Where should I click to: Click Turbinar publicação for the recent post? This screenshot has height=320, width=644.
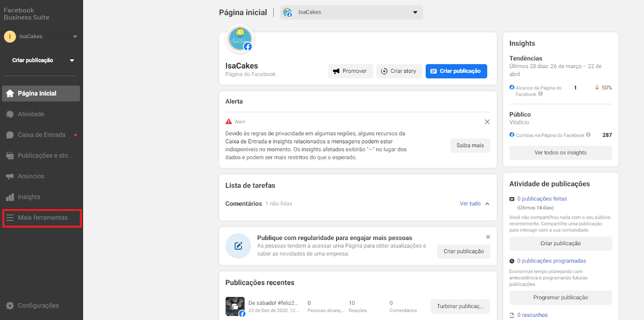click(x=460, y=306)
